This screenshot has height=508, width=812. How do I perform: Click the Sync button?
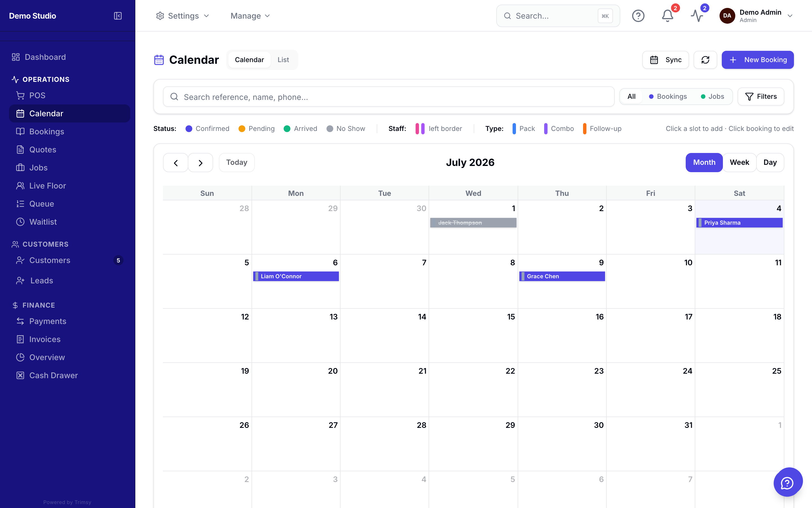click(665, 60)
